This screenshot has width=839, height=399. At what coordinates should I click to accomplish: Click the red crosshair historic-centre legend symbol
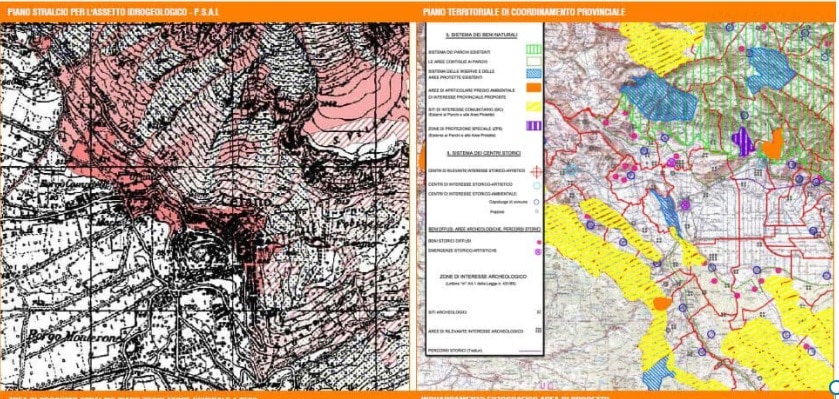point(537,172)
